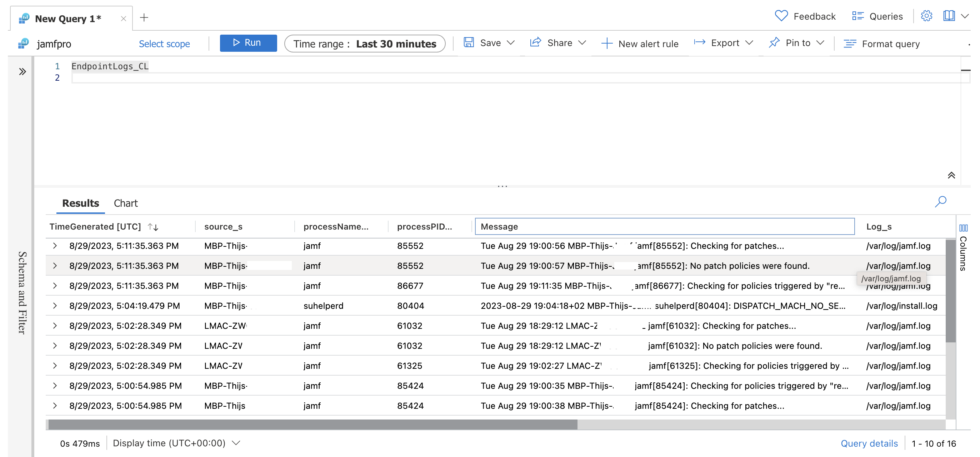Expand the Schema and Filter sidebar
This screenshot has height=457, width=980.
(x=22, y=71)
